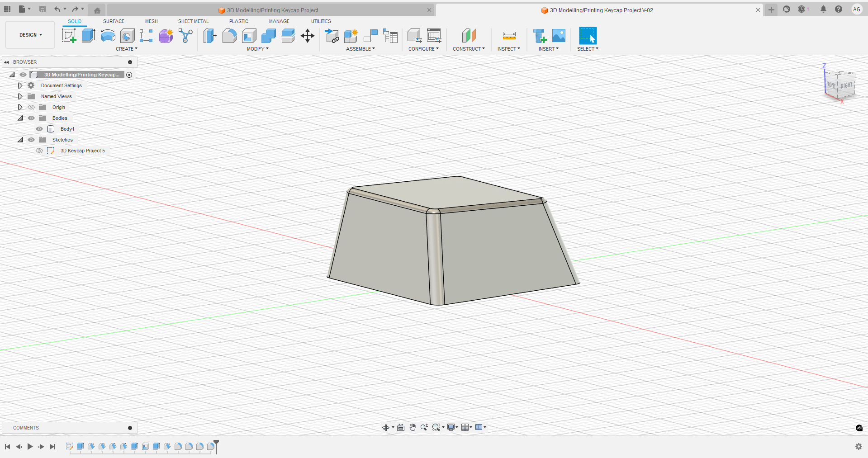Expand the Document Settings node
The width and height of the screenshot is (868, 458).
(20, 85)
